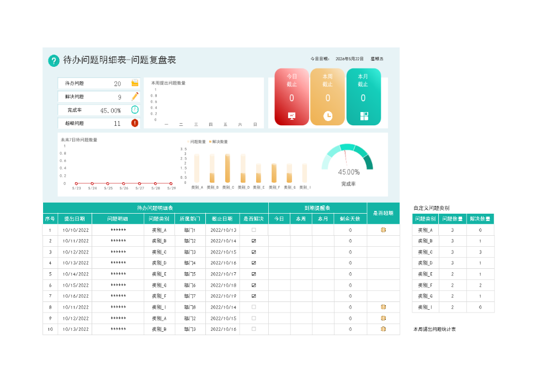Viewport: 552px width, 392px height.
Task: Untick the 是否解决 checkbox in row 2
Action: 254,241
